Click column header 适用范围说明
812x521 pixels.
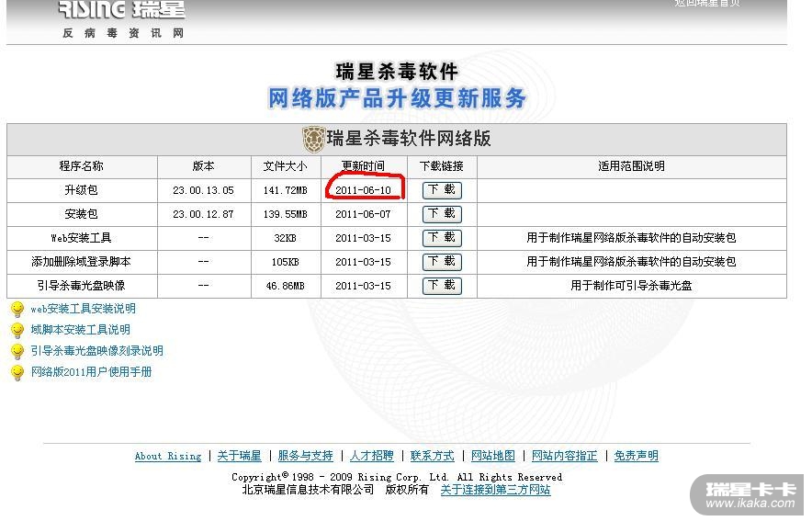coord(631,166)
